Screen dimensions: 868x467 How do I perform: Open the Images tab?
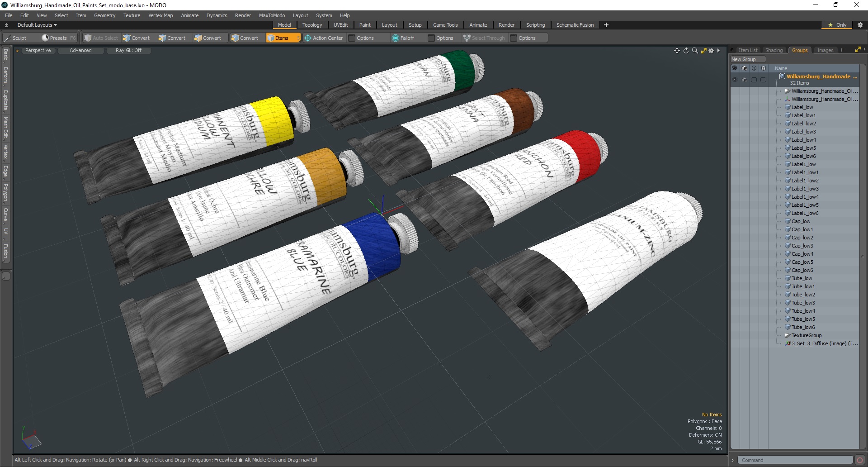pyautogui.click(x=825, y=50)
